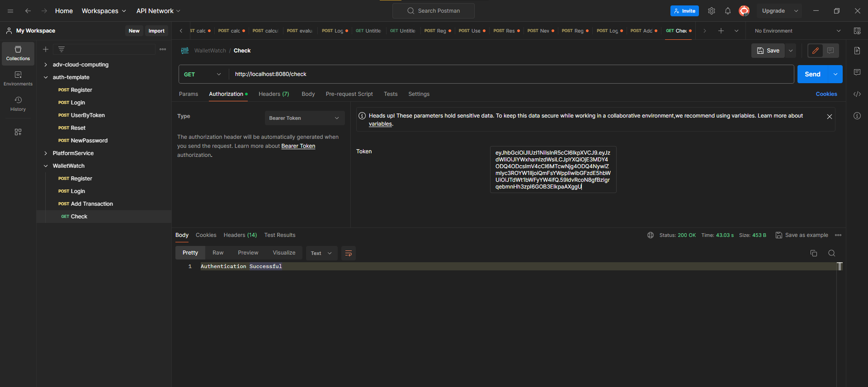Open the comments icon in right sidebar
The width and height of the screenshot is (868, 387).
coord(857,72)
